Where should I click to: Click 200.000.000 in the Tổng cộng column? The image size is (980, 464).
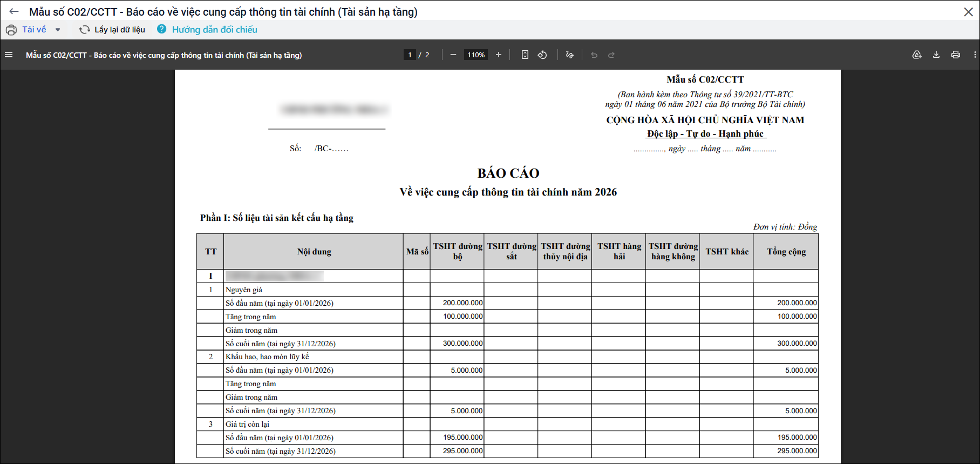797,303
